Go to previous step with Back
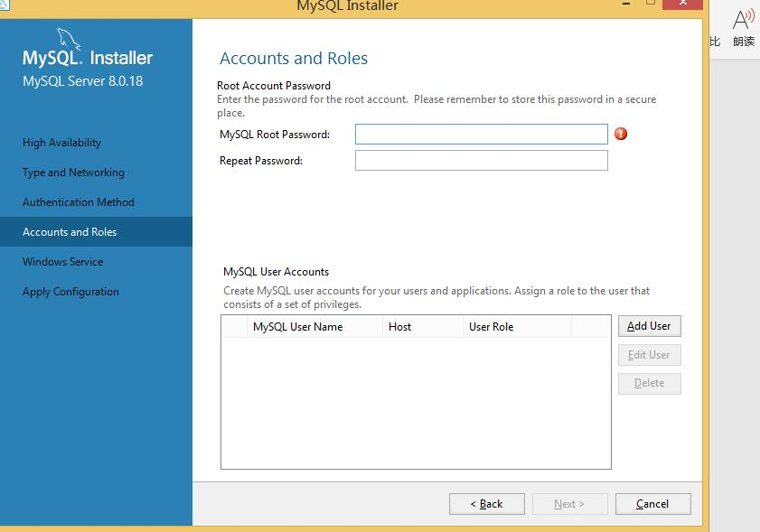Image resolution: width=760 pixels, height=532 pixels. point(486,504)
